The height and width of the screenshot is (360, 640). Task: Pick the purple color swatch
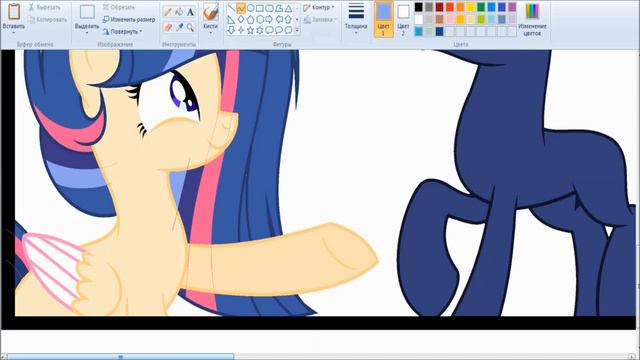tap(512, 7)
